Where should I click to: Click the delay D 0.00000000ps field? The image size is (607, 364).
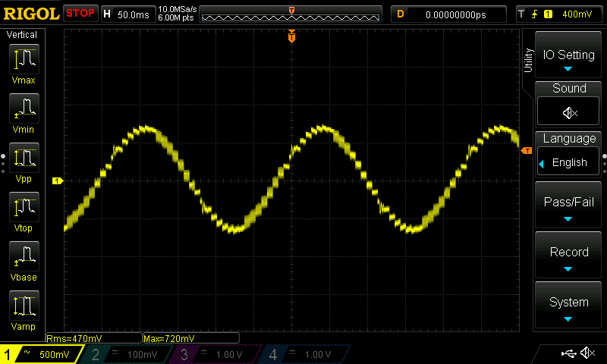click(448, 14)
